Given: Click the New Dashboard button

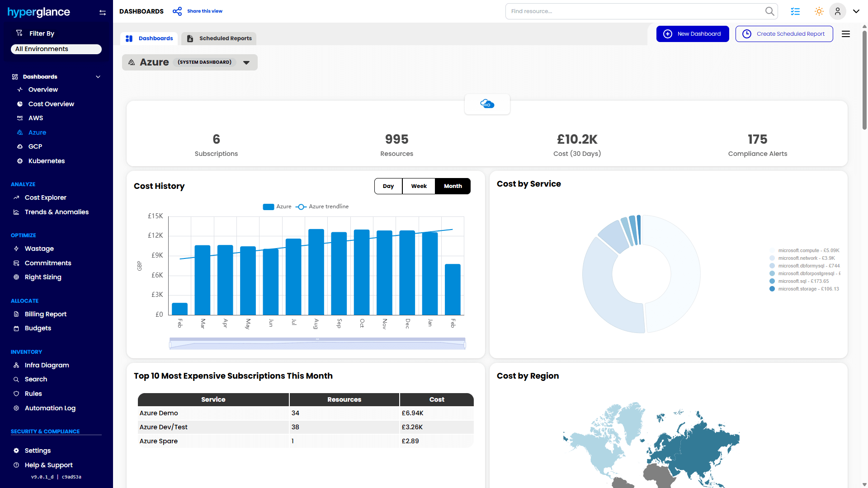Looking at the screenshot, I should pyautogui.click(x=692, y=33).
